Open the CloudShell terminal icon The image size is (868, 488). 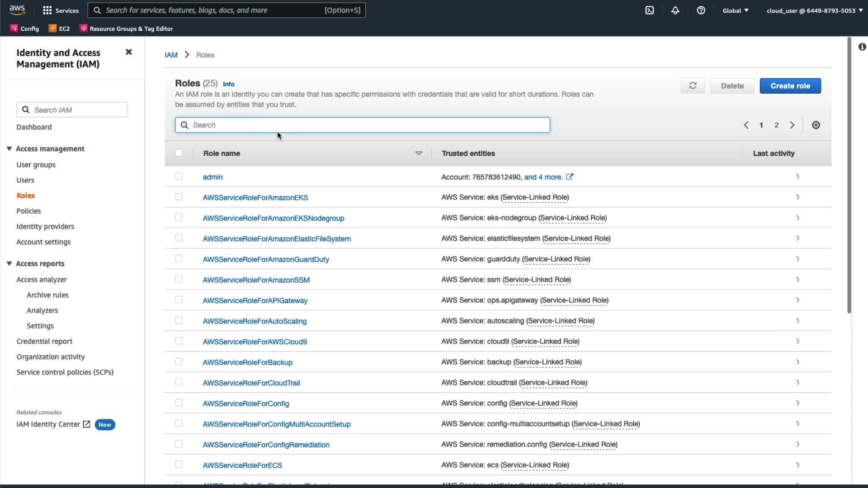pyautogui.click(x=649, y=10)
